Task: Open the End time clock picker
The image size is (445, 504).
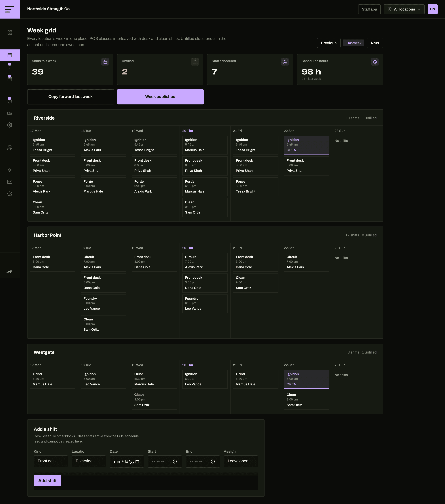Action: 213,462
